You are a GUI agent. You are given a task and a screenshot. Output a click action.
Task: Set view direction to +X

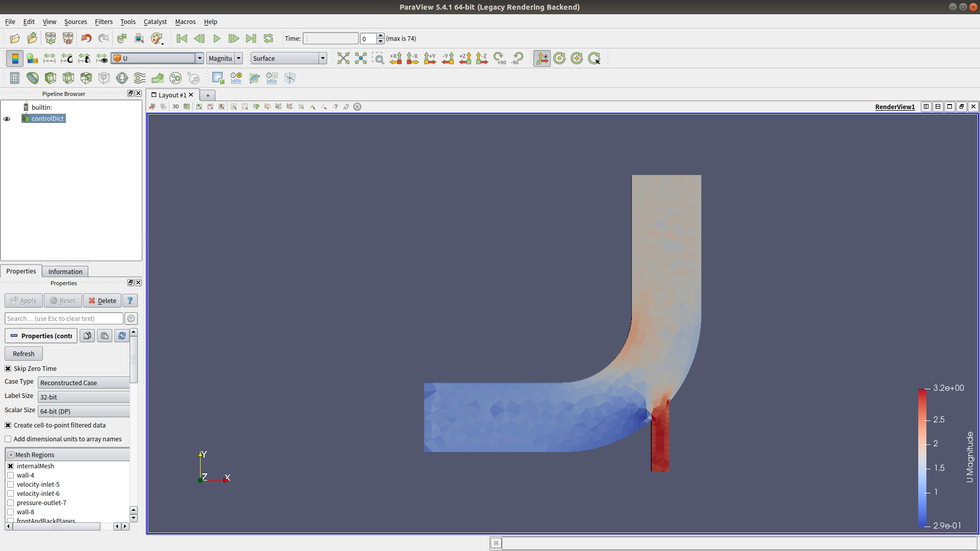[396, 59]
